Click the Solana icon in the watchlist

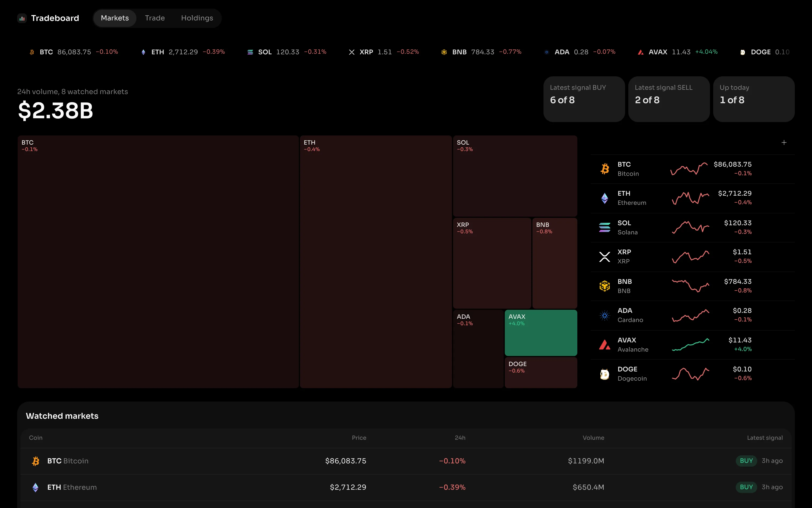pyautogui.click(x=605, y=227)
